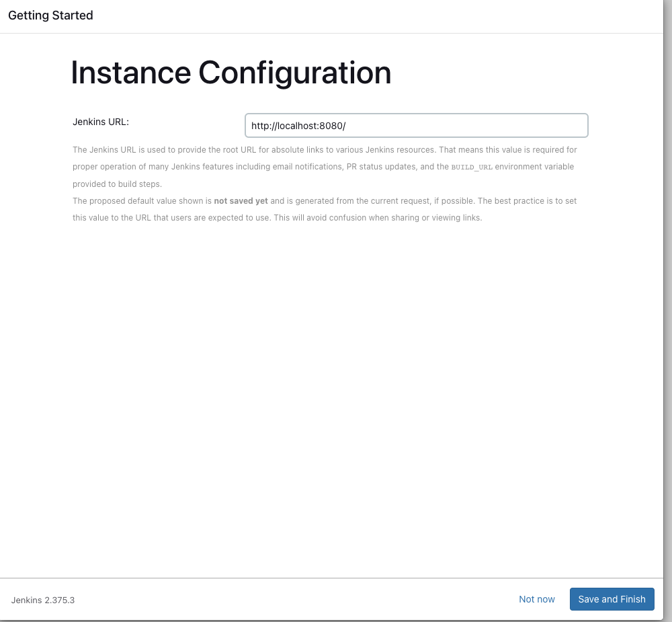
Task: Click the Getting Started header text
Action: [50, 15]
